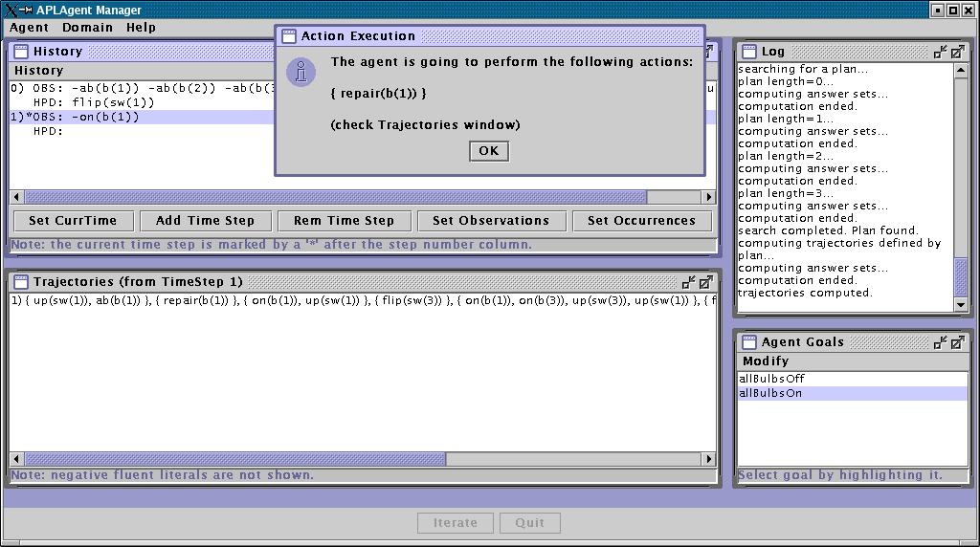This screenshot has height=547, width=980.
Task: Click the Log scrollbar down arrow
Action: pyautogui.click(x=962, y=304)
